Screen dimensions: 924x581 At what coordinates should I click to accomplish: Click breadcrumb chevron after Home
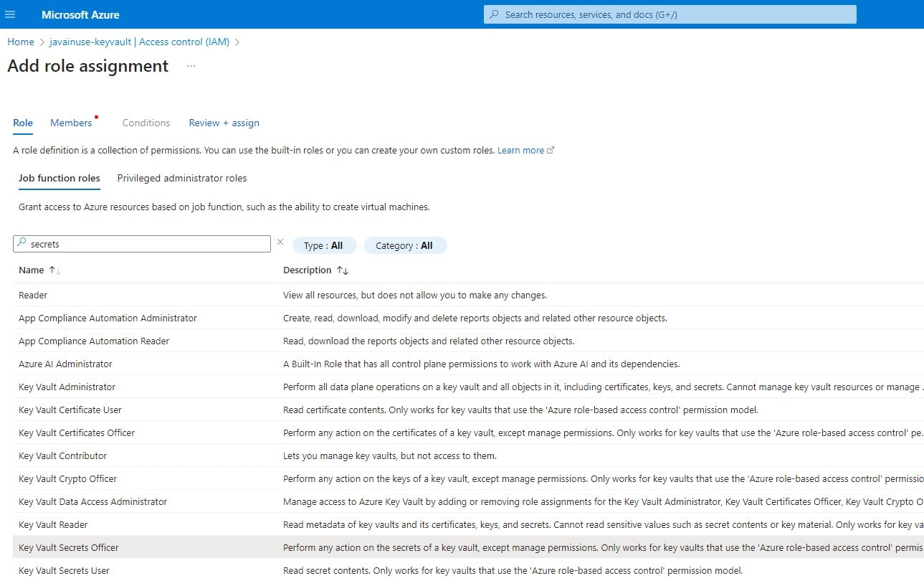pos(42,42)
